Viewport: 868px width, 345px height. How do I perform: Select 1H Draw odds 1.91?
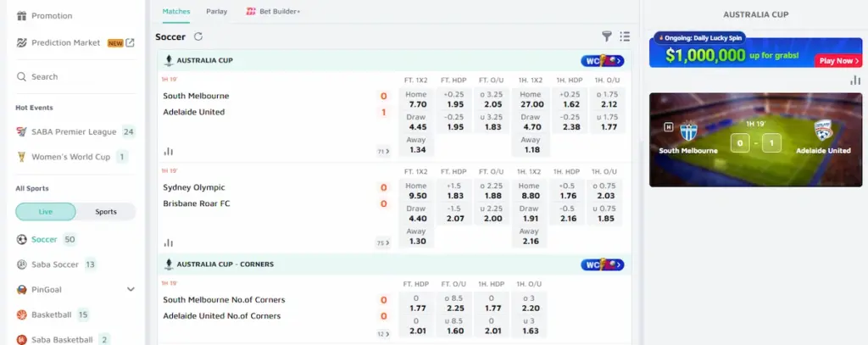tap(530, 214)
